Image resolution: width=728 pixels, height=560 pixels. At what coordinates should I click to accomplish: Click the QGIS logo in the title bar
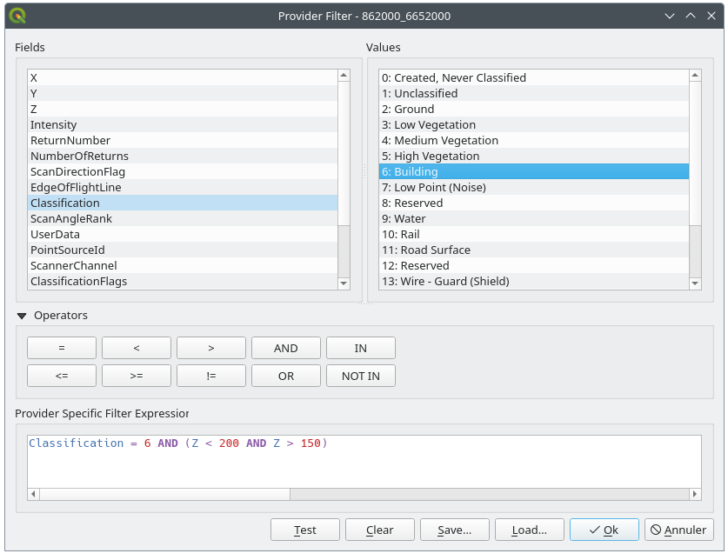pos(18,16)
